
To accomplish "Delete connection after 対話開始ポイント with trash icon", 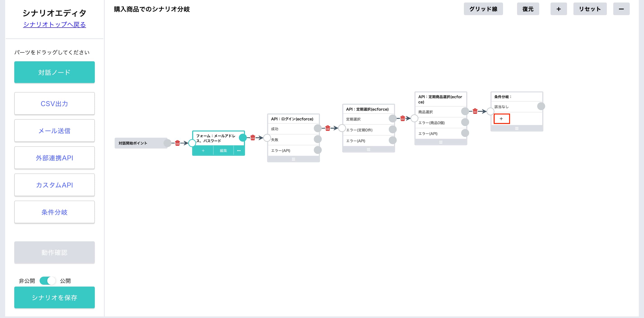I will pyautogui.click(x=177, y=143).
